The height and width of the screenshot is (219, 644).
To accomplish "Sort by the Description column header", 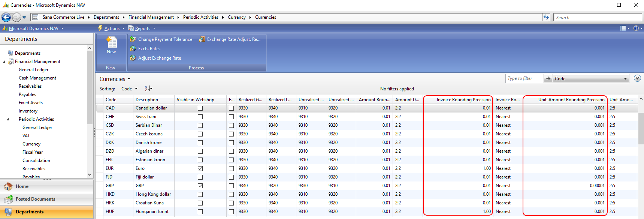I will pos(154,100).
